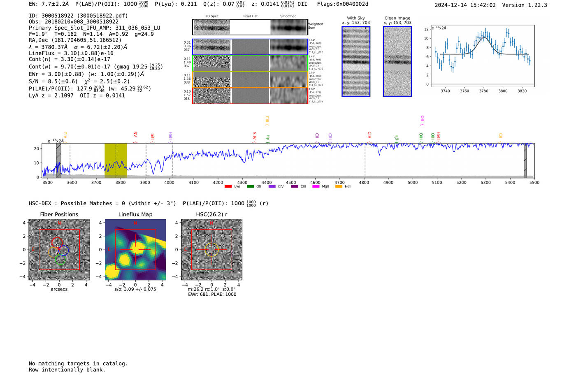
Task: Click the yellow aperture circle in HSC image
Action: [211, 250]
